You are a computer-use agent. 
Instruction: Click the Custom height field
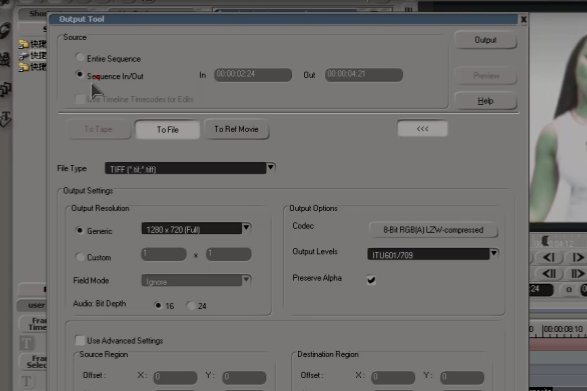click(x=229, y=255)
